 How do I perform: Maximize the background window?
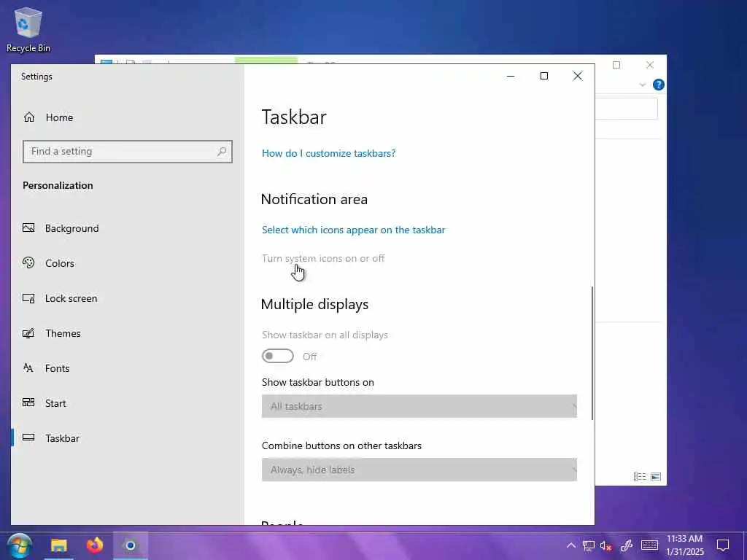pyautogui.click(x=616, y=65)
